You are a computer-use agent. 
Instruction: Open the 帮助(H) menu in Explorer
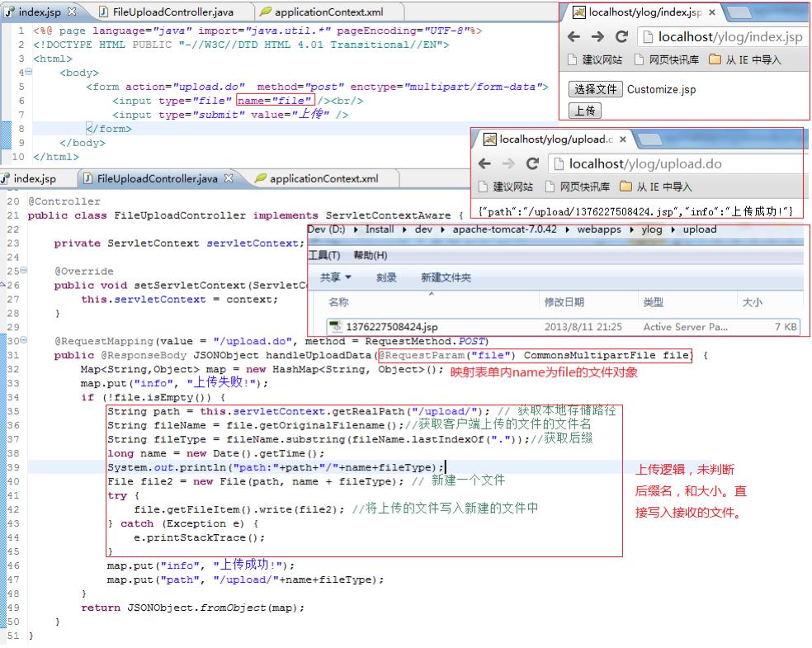(x=370, y=255)
